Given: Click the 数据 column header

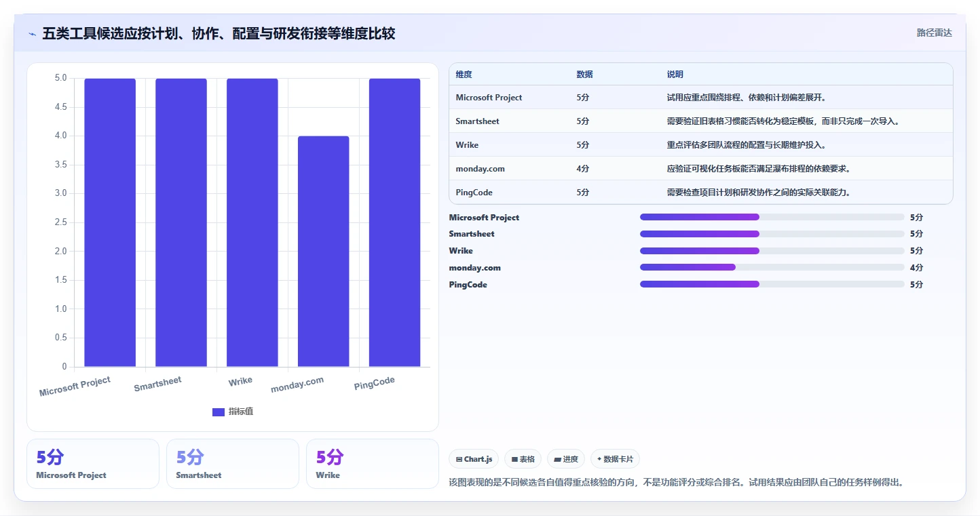Looking at the screenshot, I should pyautogui.click(x=585, y=75).
